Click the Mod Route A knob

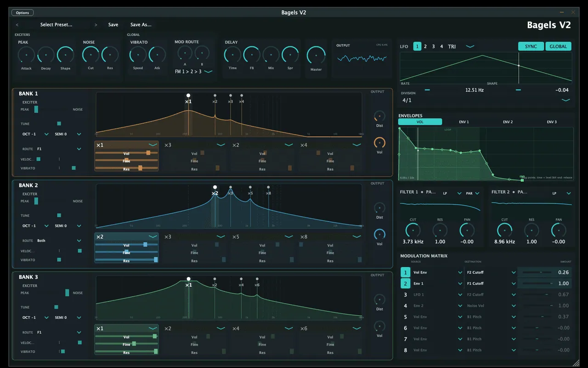pyautogui.click(x=185, y=53)
